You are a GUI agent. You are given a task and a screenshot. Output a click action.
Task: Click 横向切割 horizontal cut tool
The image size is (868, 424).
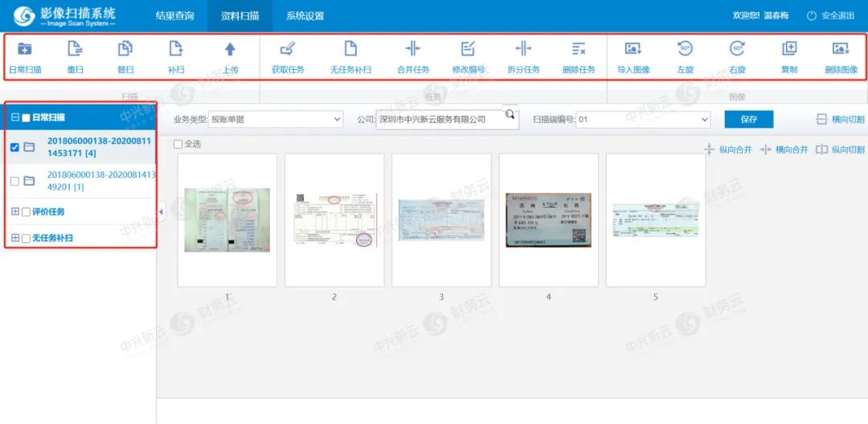(841, 119)
